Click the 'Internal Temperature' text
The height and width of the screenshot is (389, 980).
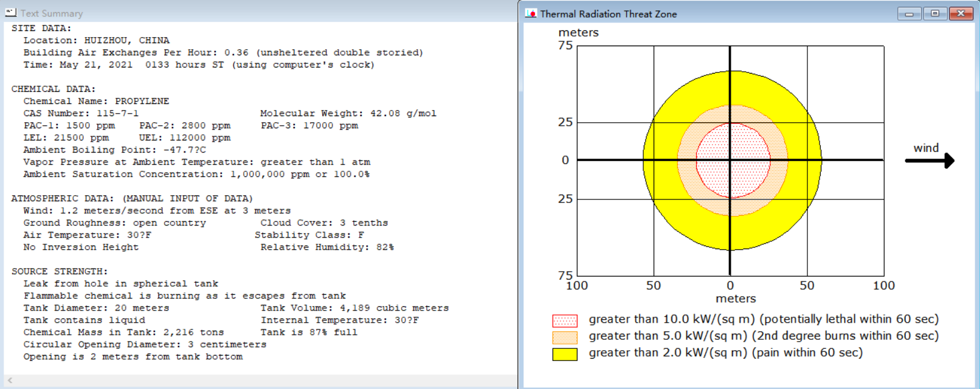339,320
